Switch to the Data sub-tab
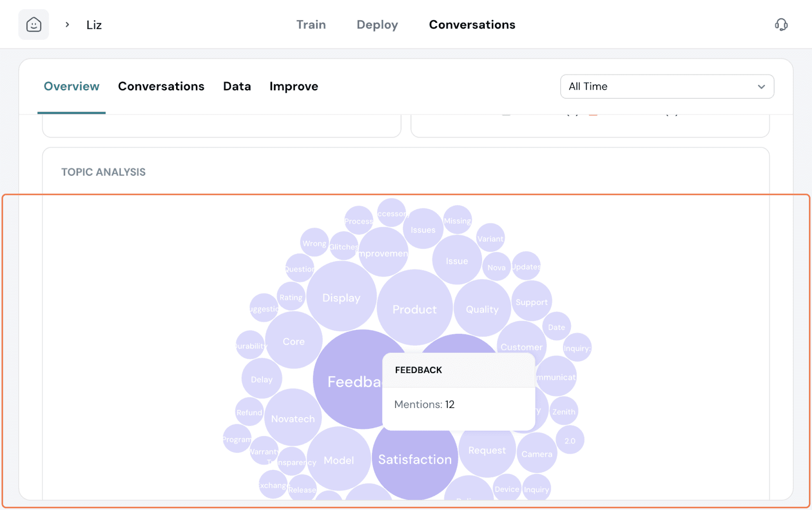 (237, 86)
